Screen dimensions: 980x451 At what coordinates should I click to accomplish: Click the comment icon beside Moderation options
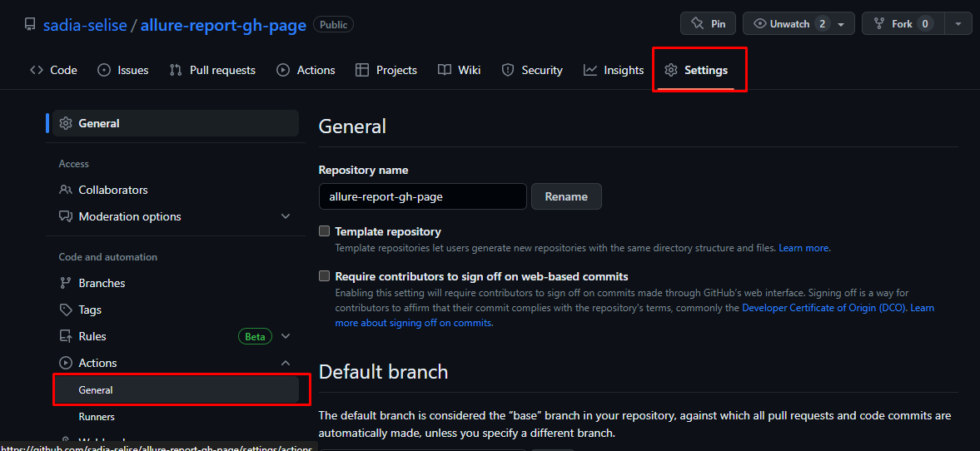click(66, 216)
